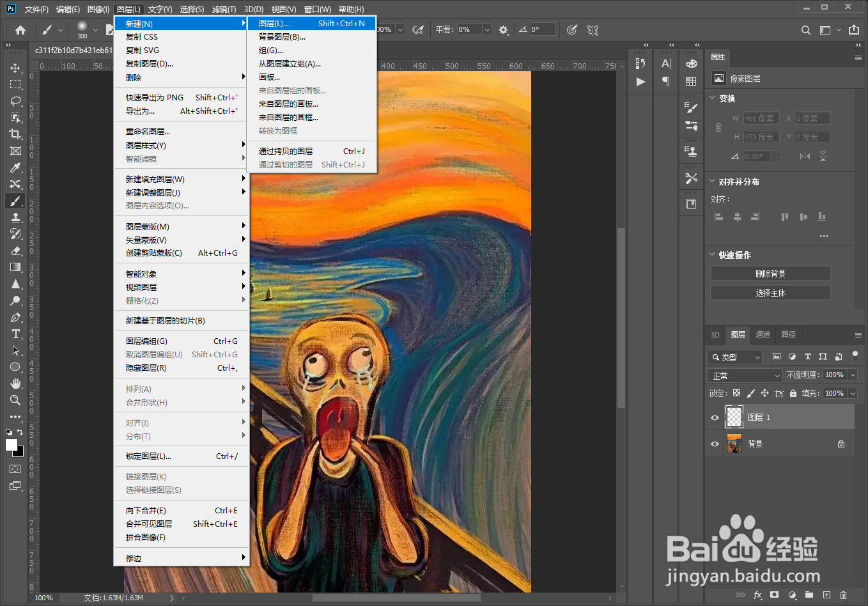The image size is (868, 606).
Task: Toggle the layer filter on/off switch
Action: pos(855,355)
